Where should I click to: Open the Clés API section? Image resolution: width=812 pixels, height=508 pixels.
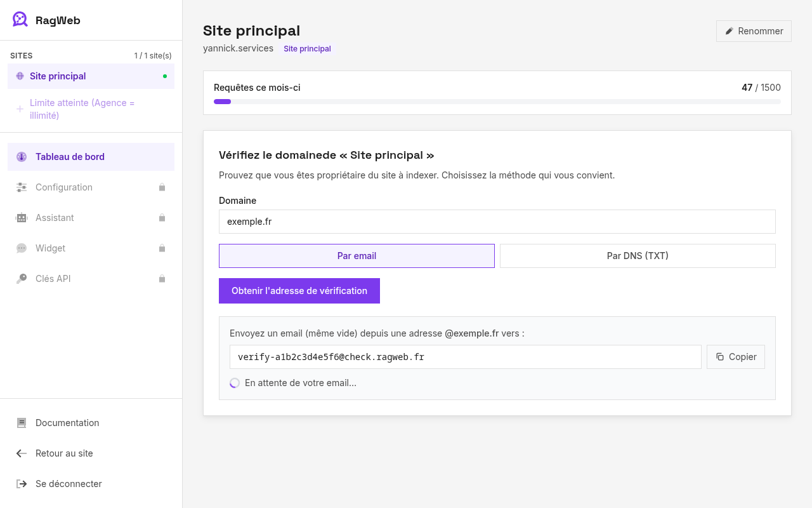[91, 279]
